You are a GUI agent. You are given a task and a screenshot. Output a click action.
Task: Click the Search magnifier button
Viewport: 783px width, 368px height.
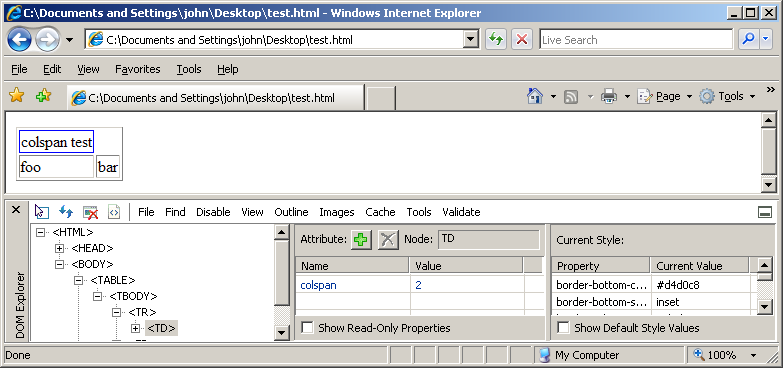tap(748, 39)
